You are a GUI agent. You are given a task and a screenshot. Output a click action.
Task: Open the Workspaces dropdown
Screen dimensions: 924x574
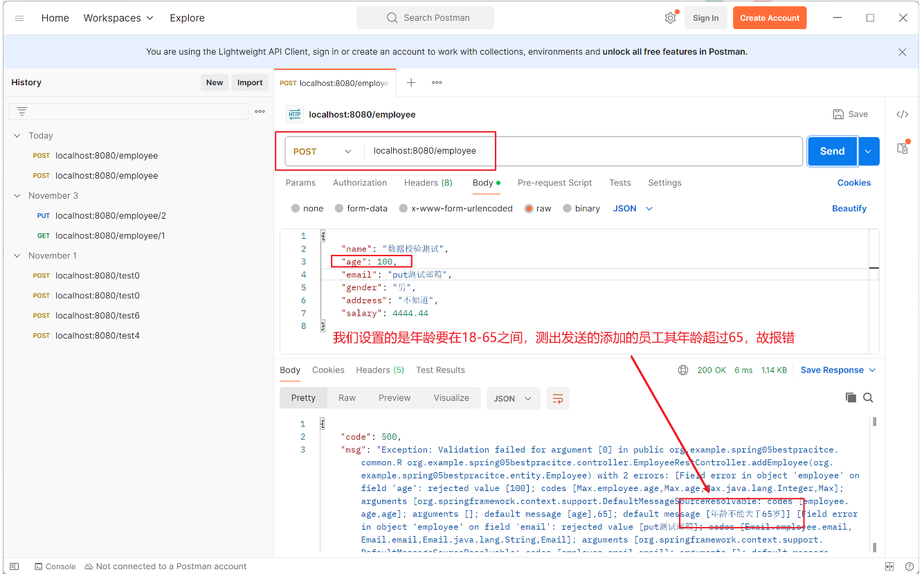pos(118,18)
